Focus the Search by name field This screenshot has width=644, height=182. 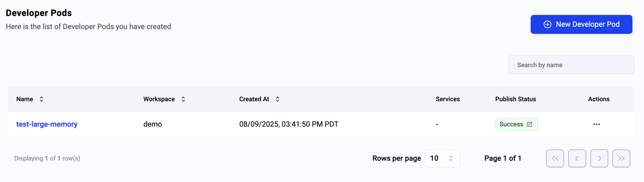(x=571, y=65)
